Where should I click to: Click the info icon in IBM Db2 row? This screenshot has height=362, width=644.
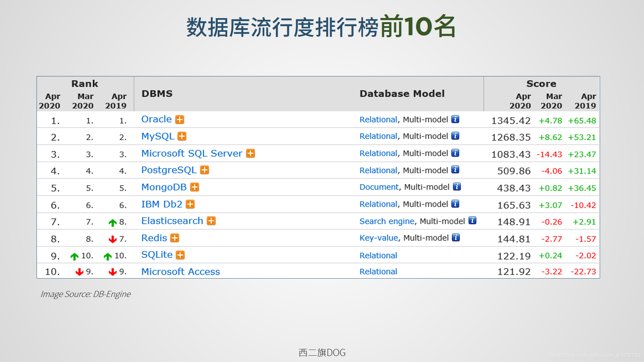[455, 204]
